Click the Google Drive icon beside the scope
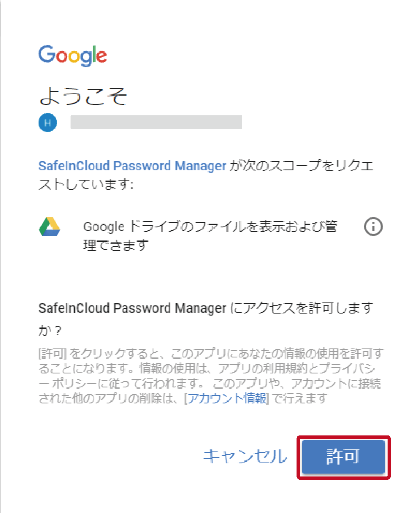The height and width of the screenshot is (513, 420). 50,227
